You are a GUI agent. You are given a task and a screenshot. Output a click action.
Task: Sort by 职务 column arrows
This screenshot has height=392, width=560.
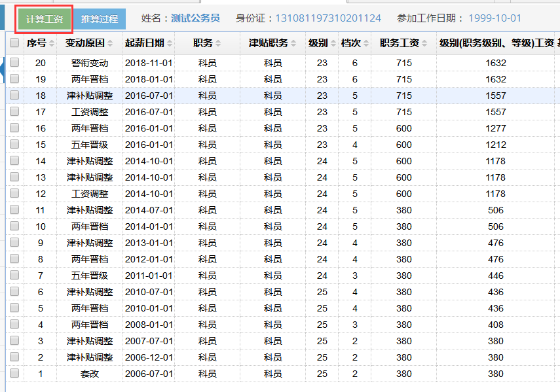(218, 43)
